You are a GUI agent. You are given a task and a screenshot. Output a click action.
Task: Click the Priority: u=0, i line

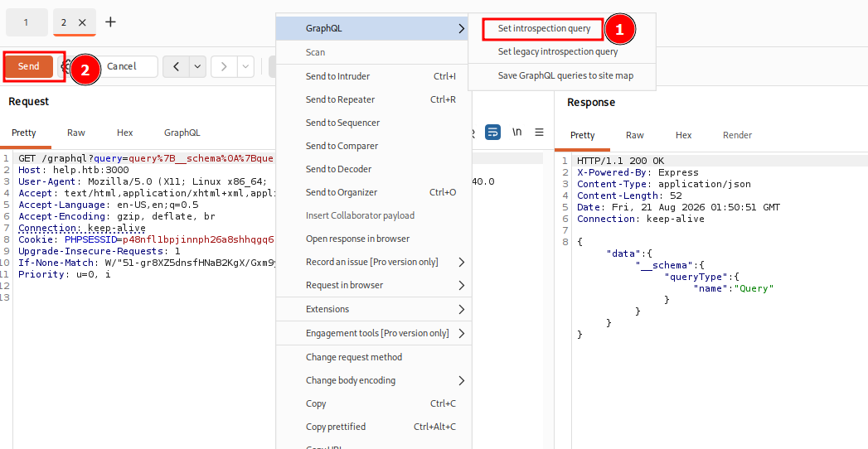tap(64, 274)
